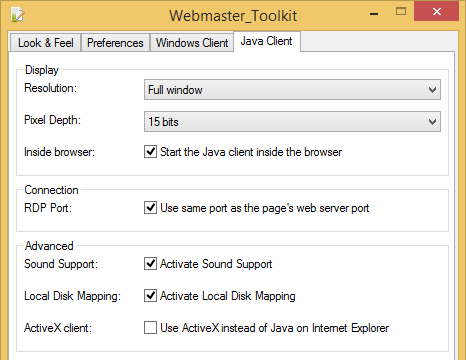Click the Sound Support: label

click(x=61, y=264)
